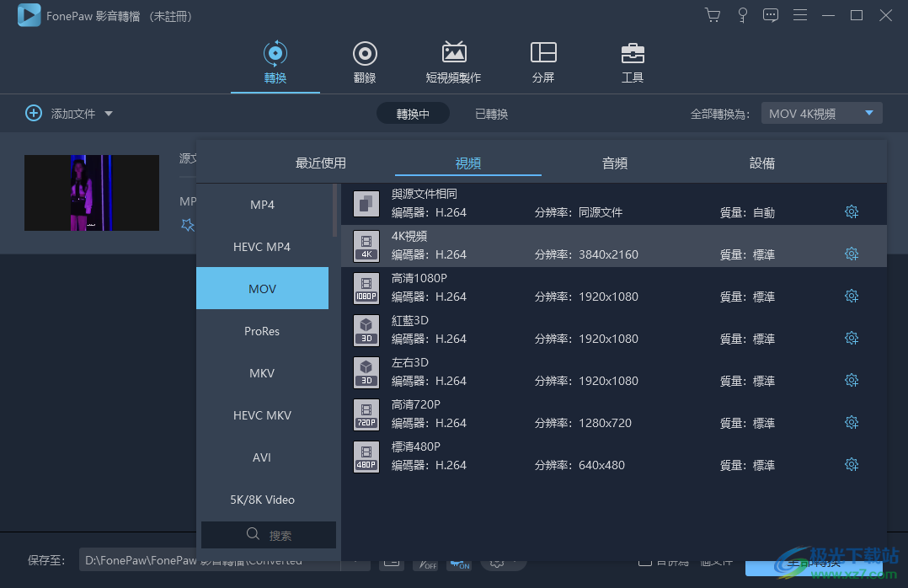908x588 pixels.
Task: Open the 已轉換 tab
Action: 491,112
